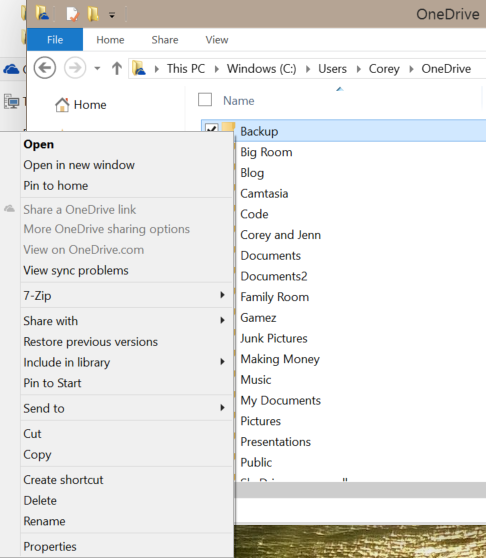This screenshot has width=486, height=558.
Task: Click This PC in the address path
Action: (x=186, y=68)
